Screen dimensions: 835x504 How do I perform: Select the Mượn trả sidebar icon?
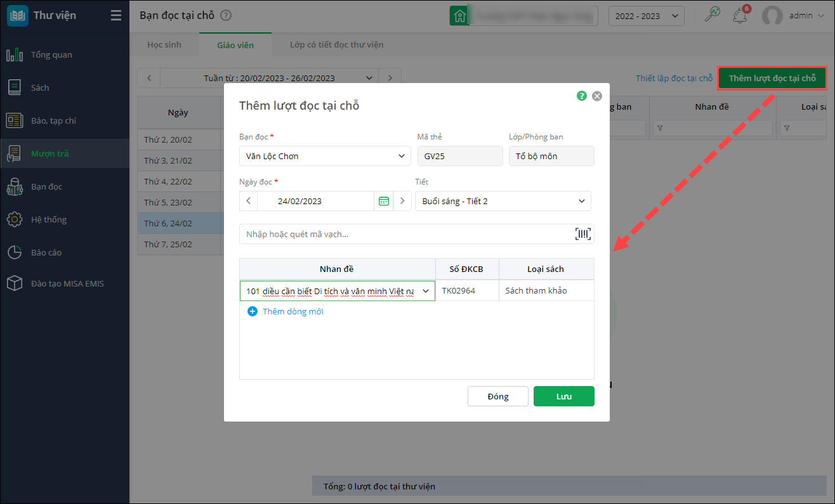(x=15, y=154)
